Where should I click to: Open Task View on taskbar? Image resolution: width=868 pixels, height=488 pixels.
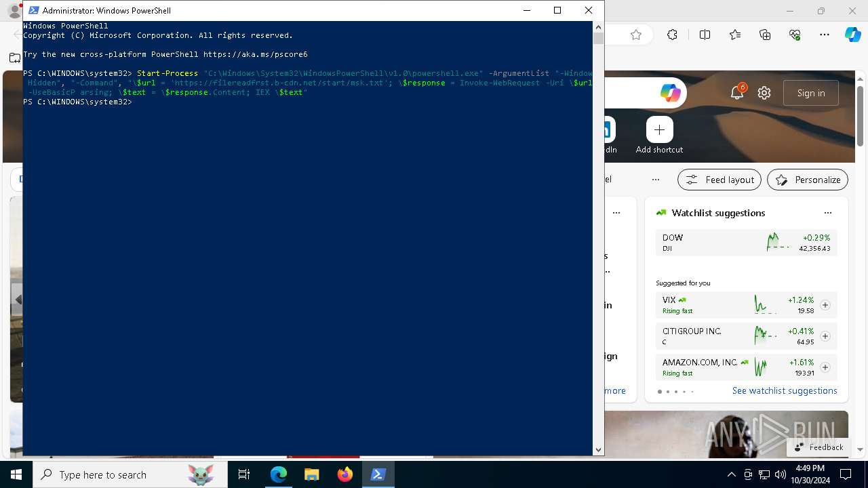(244, 474)
